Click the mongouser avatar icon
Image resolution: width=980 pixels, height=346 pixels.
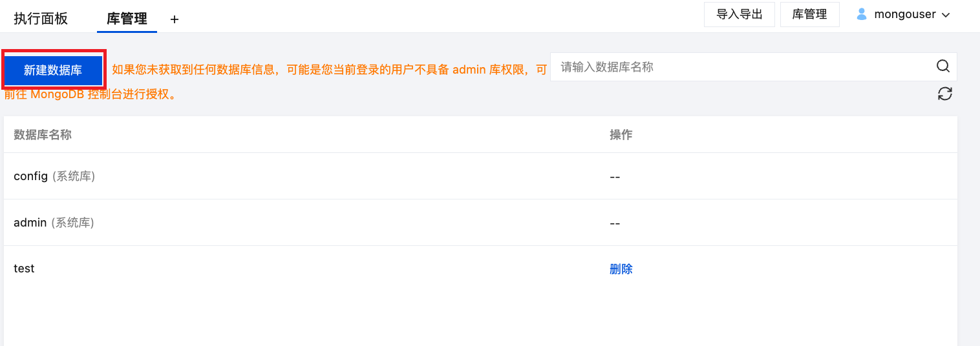coord(861,14)
